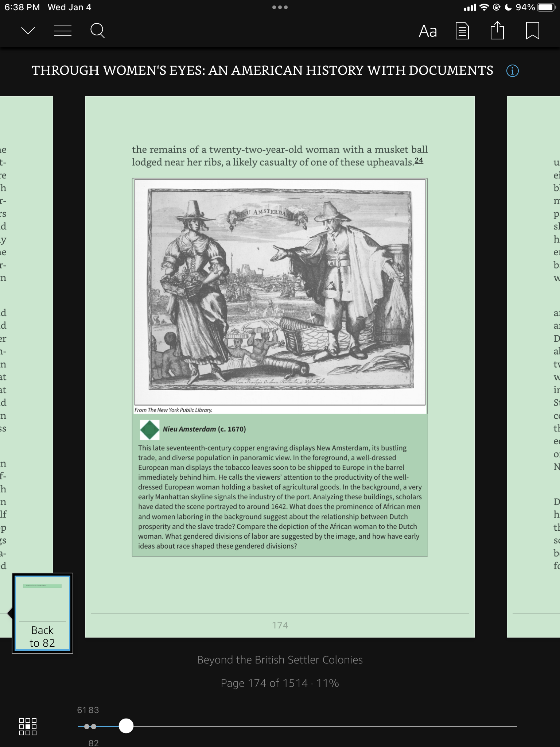Image resolution: width=560 pixels, height=747 pixels.
Task: Tap the rotation lock status icon
Action: 497,7
